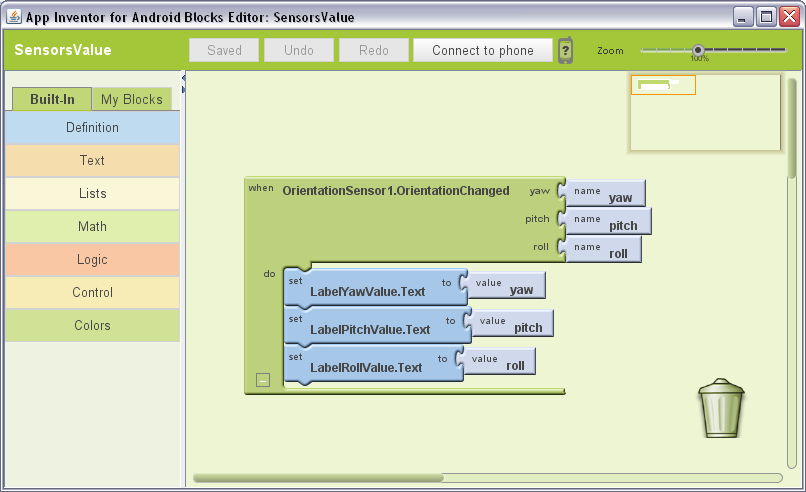Open the Control blocks drawer
The image size is (806, 492).
(x=93, y=292)
